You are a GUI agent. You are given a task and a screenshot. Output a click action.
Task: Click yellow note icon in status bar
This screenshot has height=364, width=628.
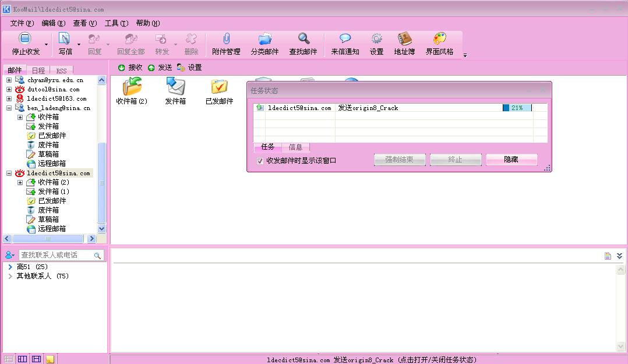pyautogui.click(x=50, y=359)
